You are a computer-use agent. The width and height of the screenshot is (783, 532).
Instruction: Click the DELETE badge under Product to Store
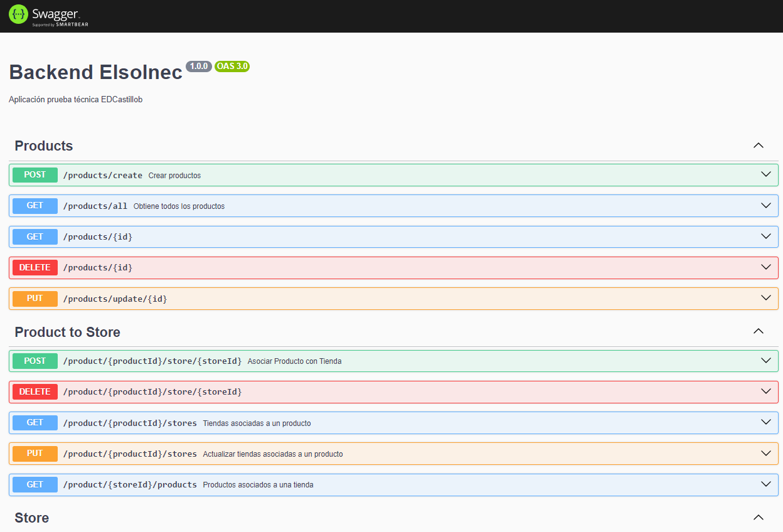click(35, 391)
